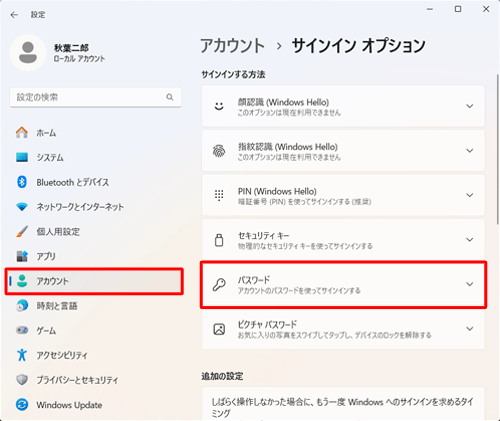Click the ゲーム controller icon
Screen dimensions: 500x421
pyautogui.click(x=22, y=330)
